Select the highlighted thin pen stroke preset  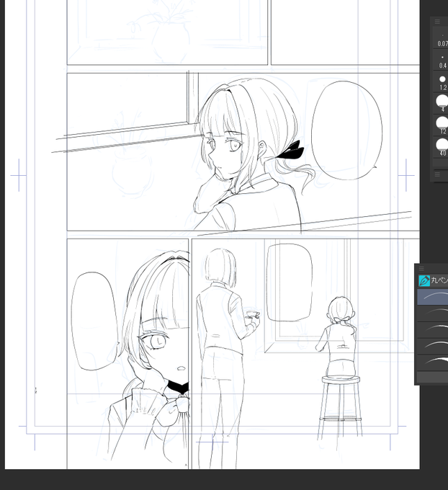coord(433,297)
